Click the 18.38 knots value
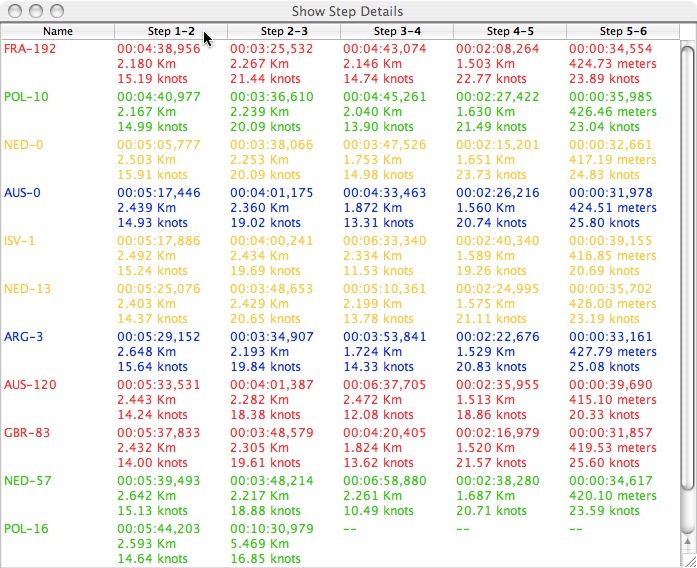Screen dimensions: 697x568 click(265, 415)
